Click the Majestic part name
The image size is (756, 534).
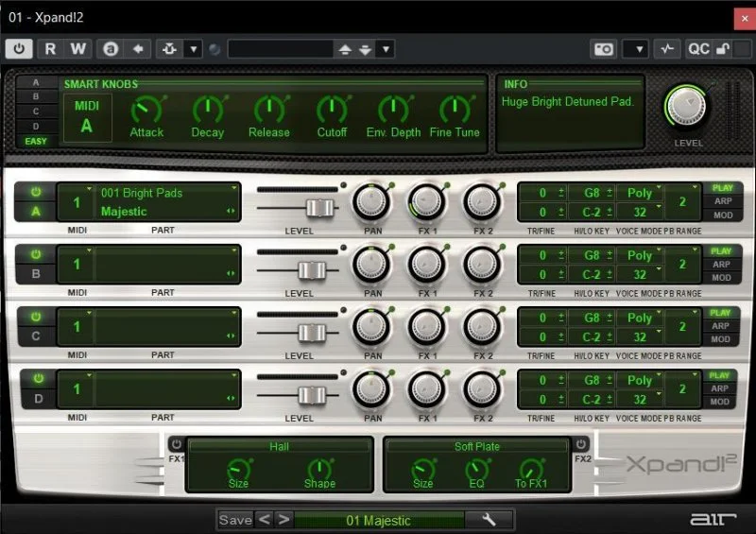click(x=124, y=212)
